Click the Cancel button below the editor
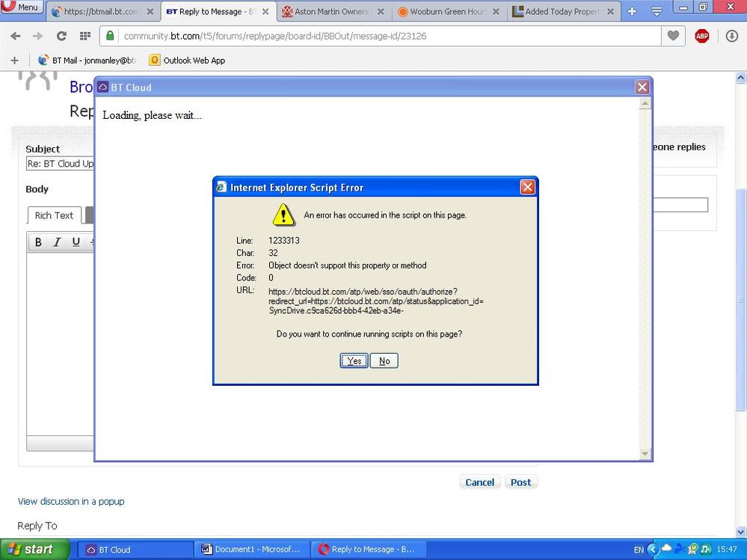This screenshot has width=747, height=560. (x=480, y=482)
